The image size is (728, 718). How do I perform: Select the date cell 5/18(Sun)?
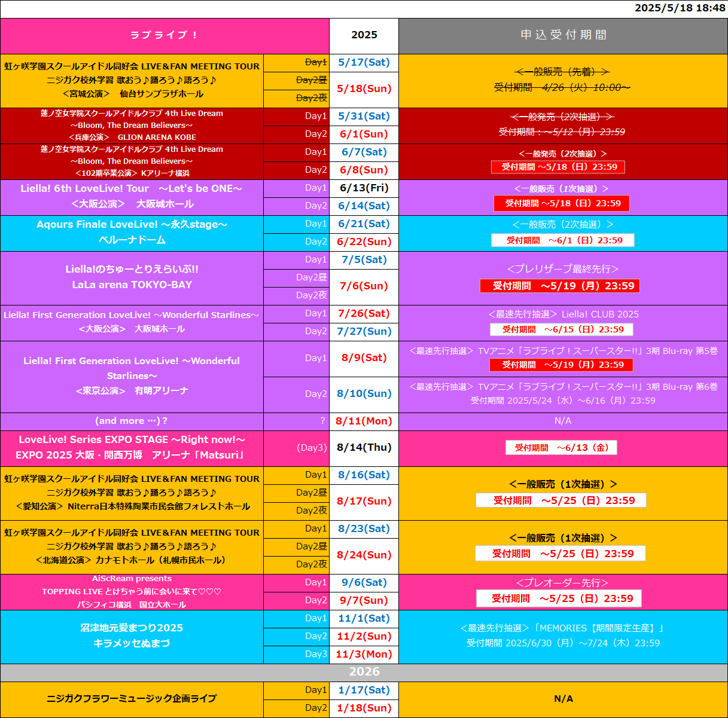click(364, 90)
